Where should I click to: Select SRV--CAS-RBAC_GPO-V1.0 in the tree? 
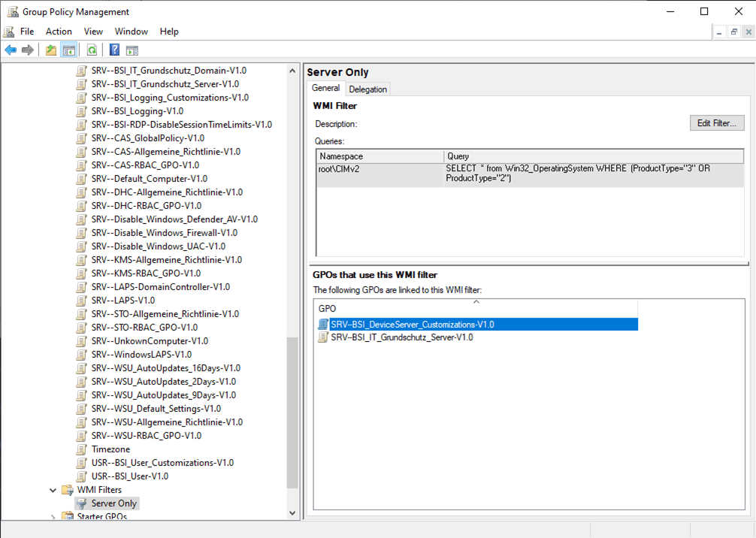[x=145, y=165]
